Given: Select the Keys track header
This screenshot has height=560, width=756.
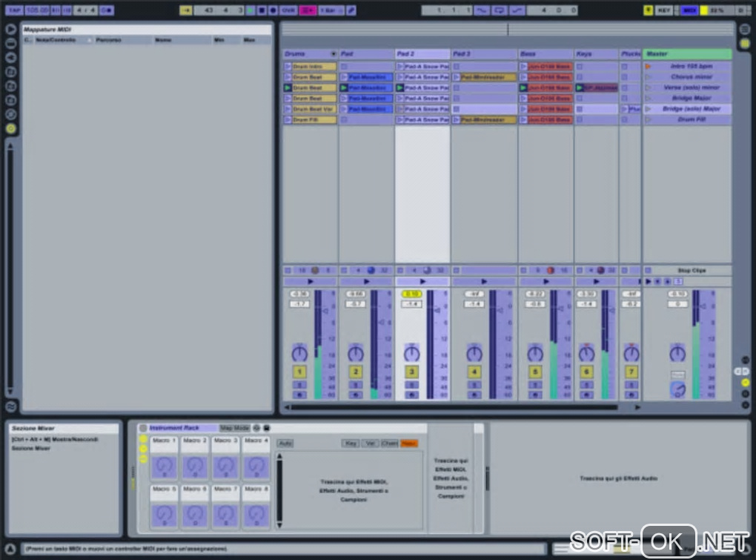Looking at the screenshot, I should (597, 54).
